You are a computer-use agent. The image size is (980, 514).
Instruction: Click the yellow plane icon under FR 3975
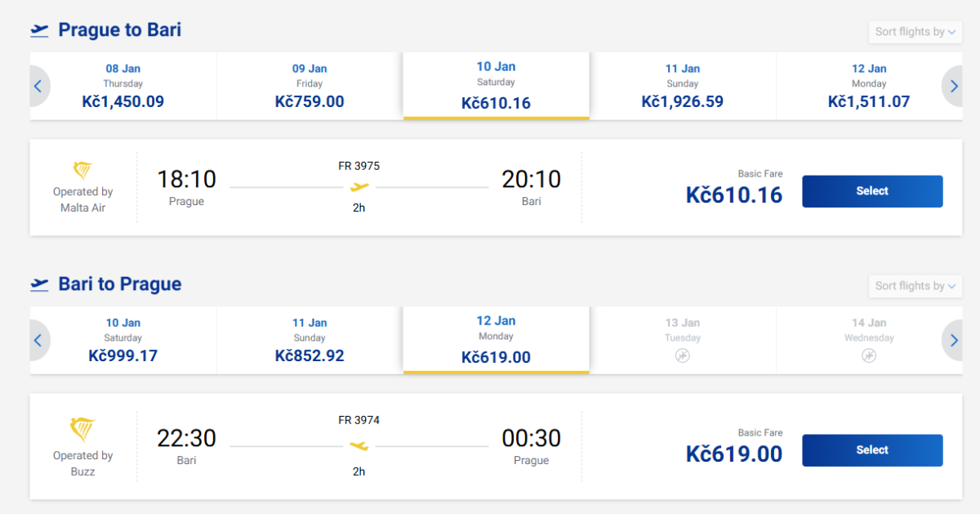click(x=359, y=187)
